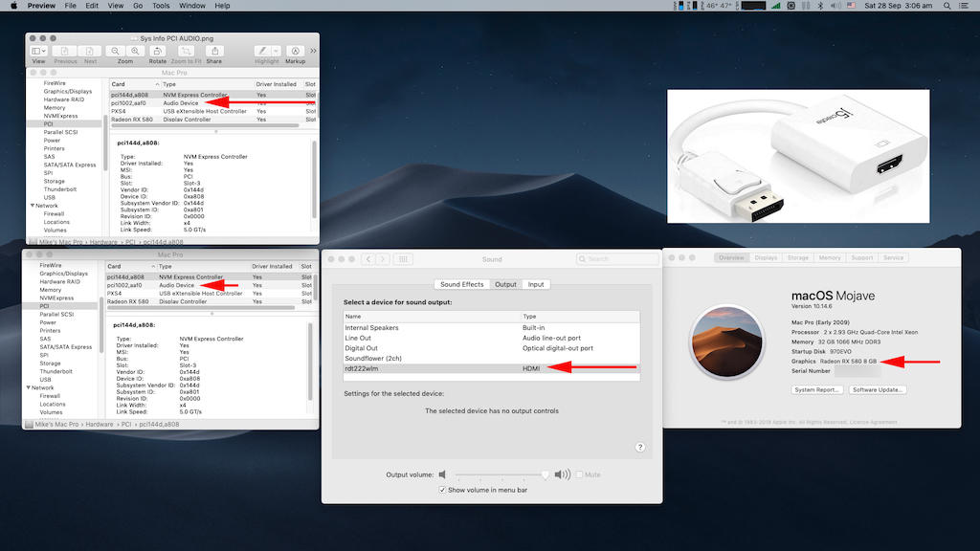Select Thunderbolt in lower Mac Pro sidebar
Screen dimensions: 980x551
(x=56, y=372)
